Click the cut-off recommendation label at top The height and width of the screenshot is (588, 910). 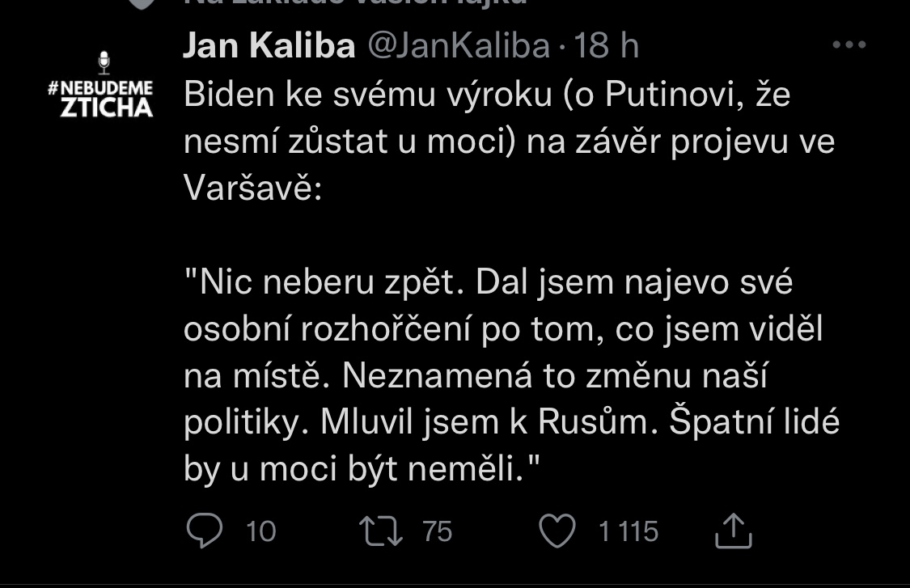[x=356, y=2]
